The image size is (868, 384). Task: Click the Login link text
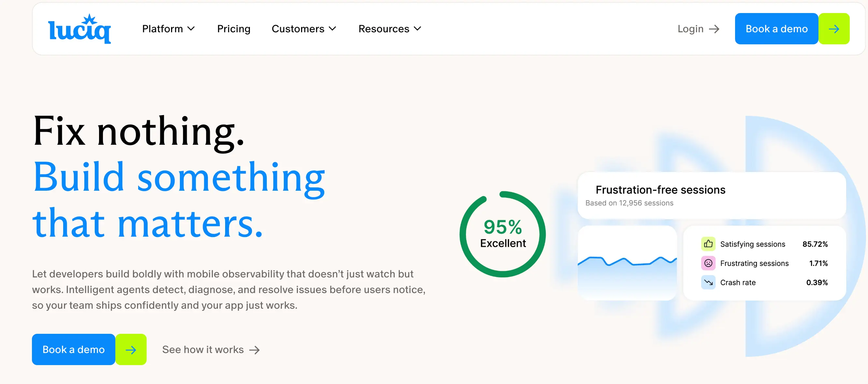tap(690, 29)
